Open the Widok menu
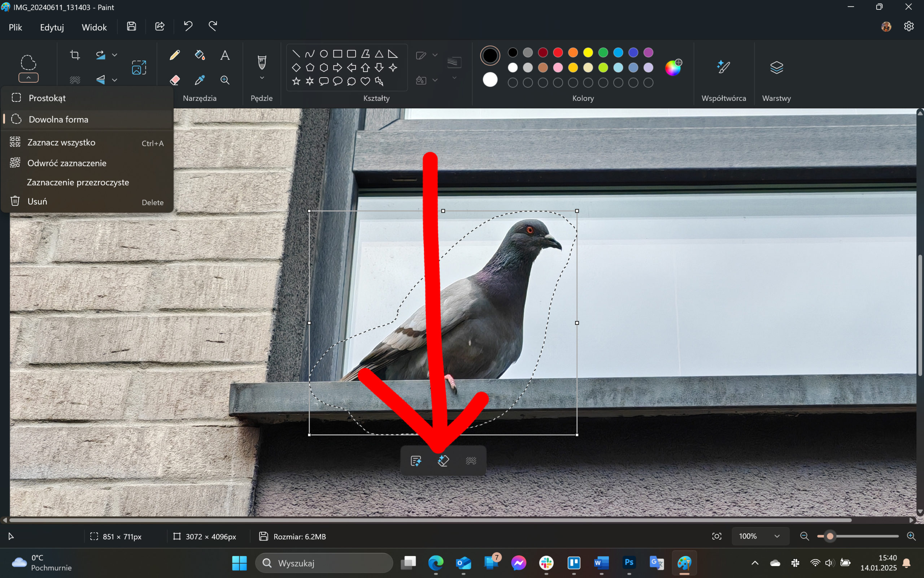The width and height of the screenshot is (924, 578). [94, 27]
